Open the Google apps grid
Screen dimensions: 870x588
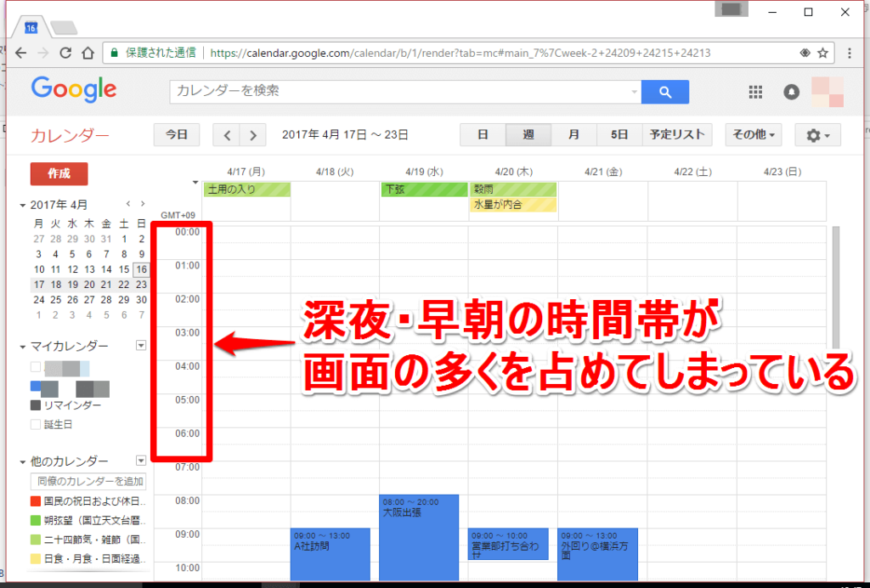(755, 92)
